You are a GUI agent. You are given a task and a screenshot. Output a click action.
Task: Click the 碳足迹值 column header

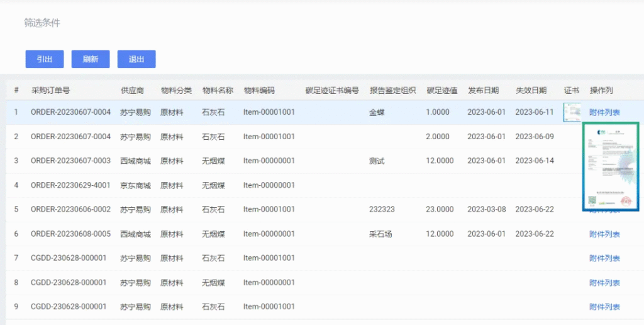441,91
